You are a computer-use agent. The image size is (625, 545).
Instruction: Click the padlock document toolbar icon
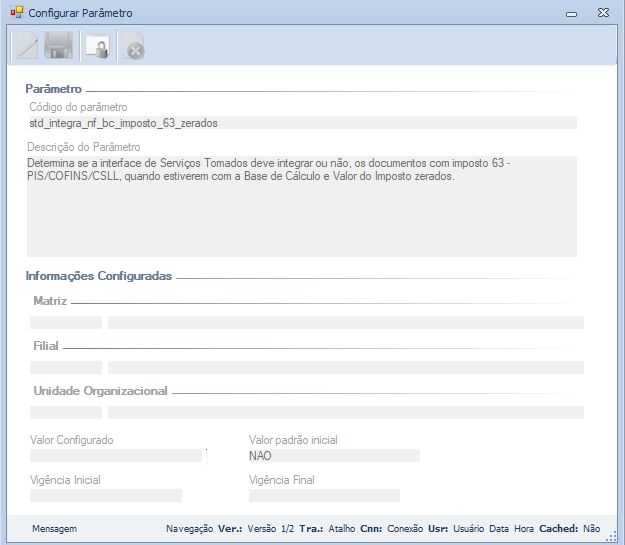point(98,47)
